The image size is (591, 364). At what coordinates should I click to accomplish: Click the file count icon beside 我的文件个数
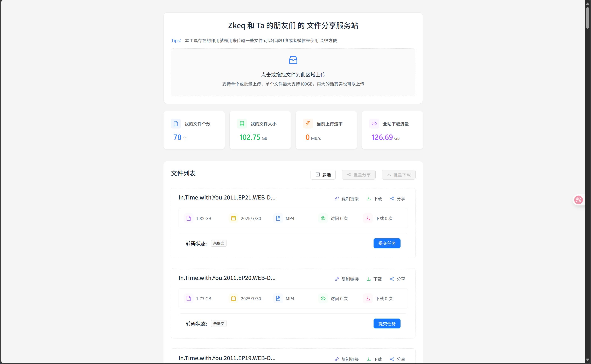click(176, 124)
